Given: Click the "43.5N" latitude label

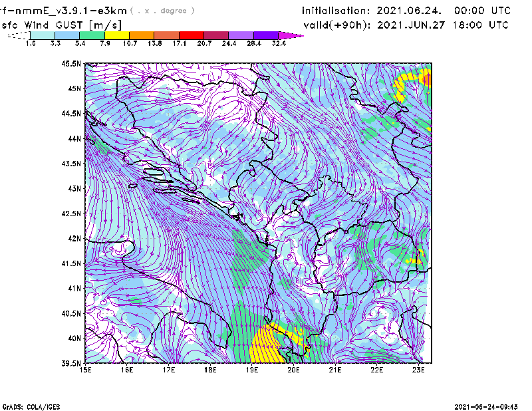Looking at the screenshot, I should pos(72,164).
